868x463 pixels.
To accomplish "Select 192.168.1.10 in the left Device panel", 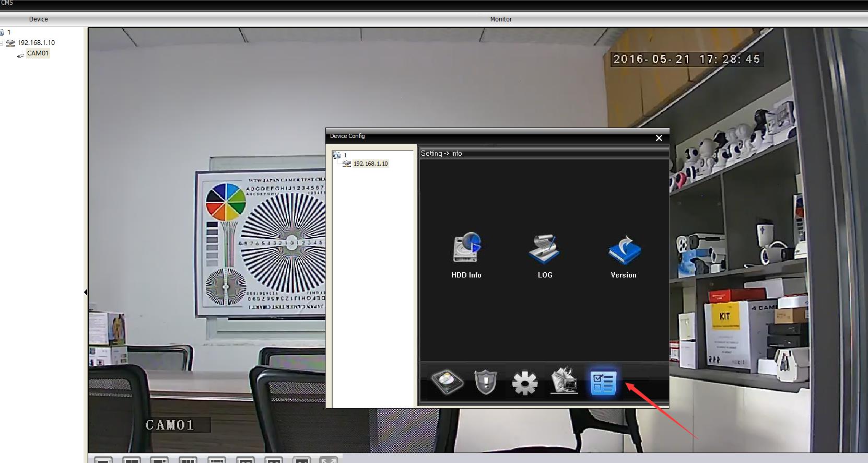I will pyautogui.click(x=36, y=43).
